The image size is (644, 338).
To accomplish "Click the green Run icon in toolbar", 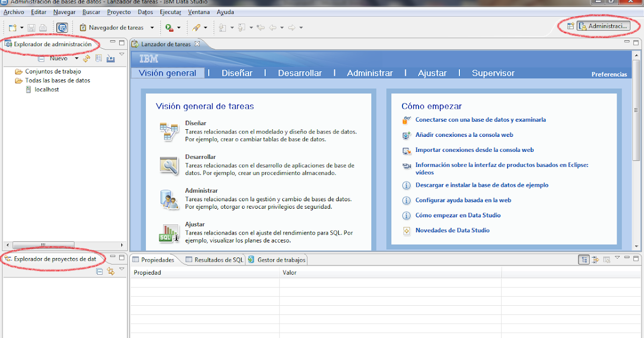I will tap(170, 27).
